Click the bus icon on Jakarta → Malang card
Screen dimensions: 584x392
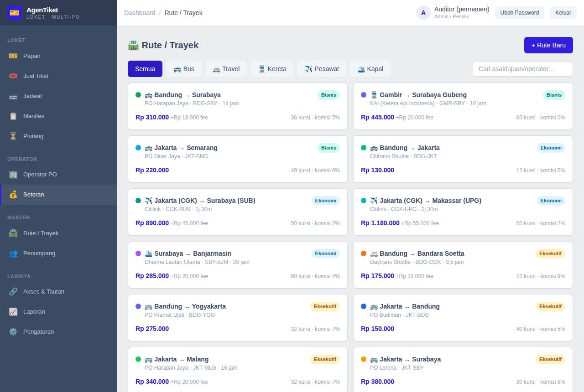(149, 359)
